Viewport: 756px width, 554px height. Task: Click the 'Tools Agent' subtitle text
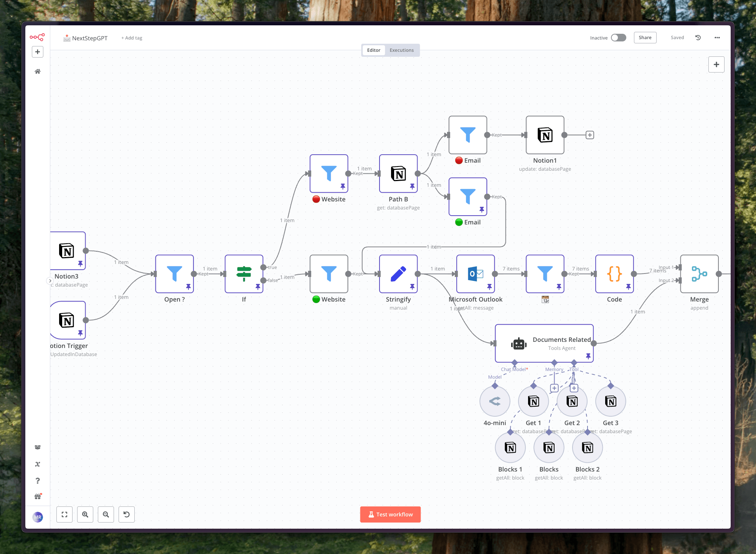(x=562, y=348)
